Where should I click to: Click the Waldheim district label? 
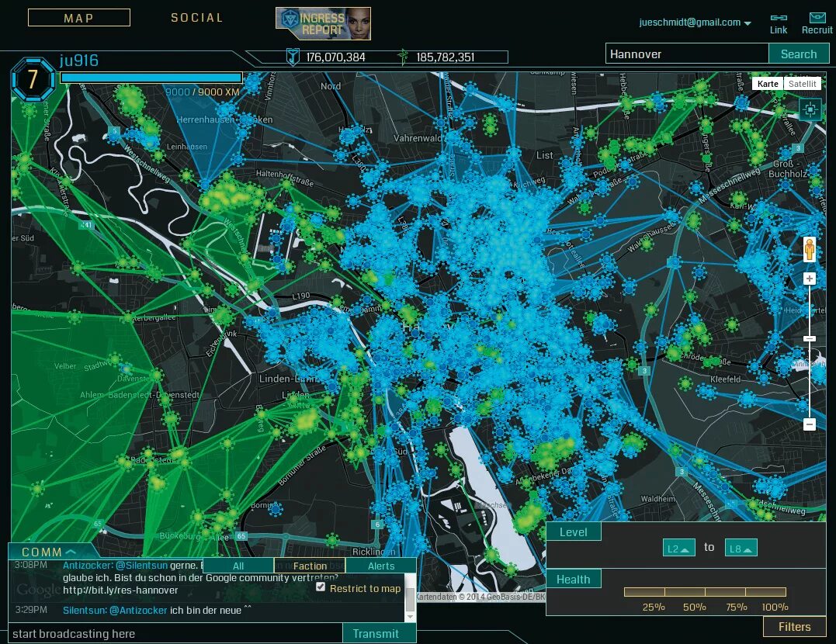pyautogui.click(x=658, y=499)
